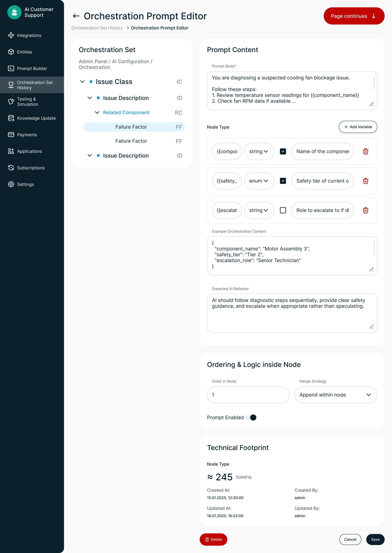Toggle the Prompt Enabled switch

(251, 418)
